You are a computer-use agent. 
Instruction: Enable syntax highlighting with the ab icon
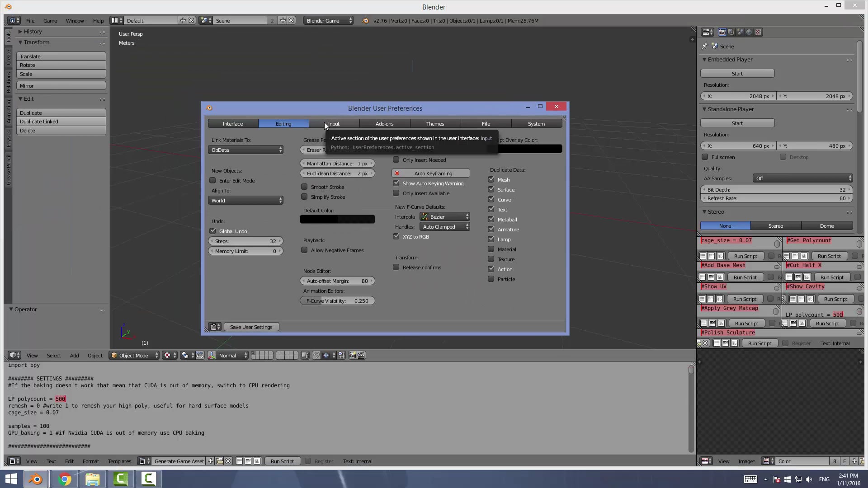pyautogui.click(x=257, y=461)
